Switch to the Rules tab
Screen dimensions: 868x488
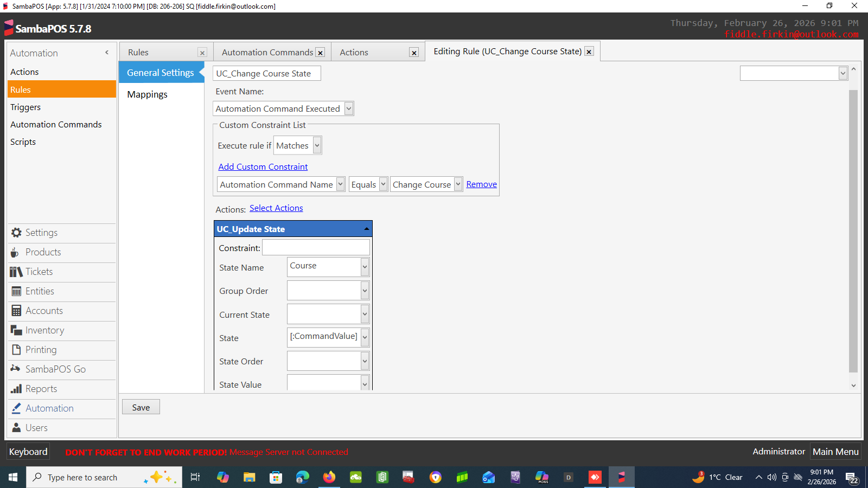coord(138,53)
